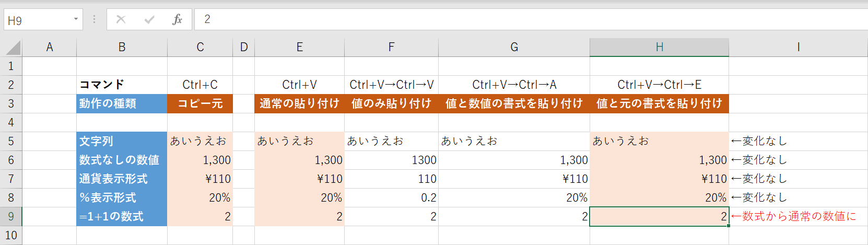
Task: Select row 9 header
Action: [x=11, y=216]
